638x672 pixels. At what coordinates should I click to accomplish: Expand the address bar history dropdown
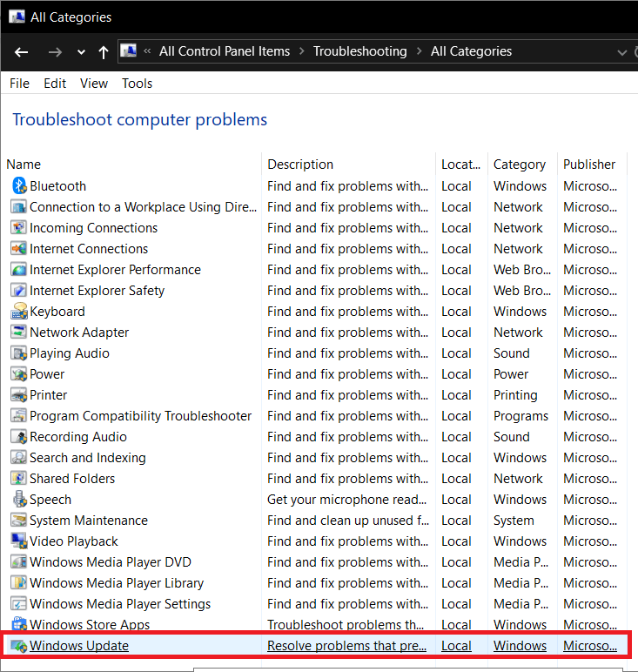(621, 52)
